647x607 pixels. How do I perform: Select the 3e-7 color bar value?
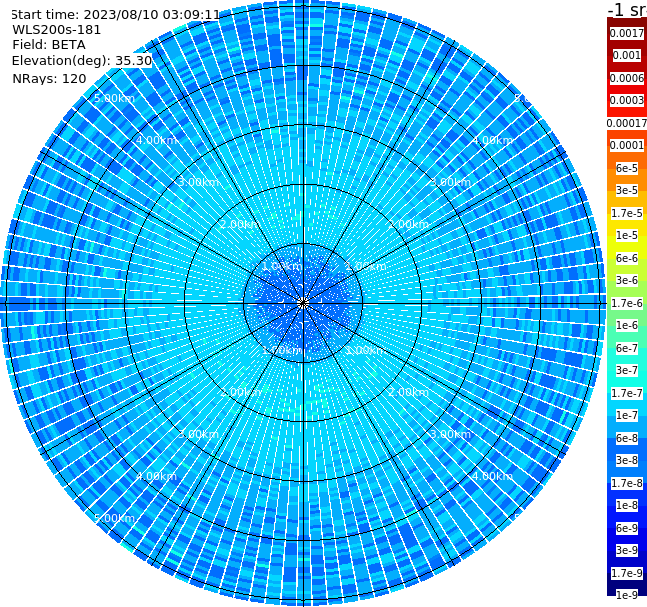627,370
